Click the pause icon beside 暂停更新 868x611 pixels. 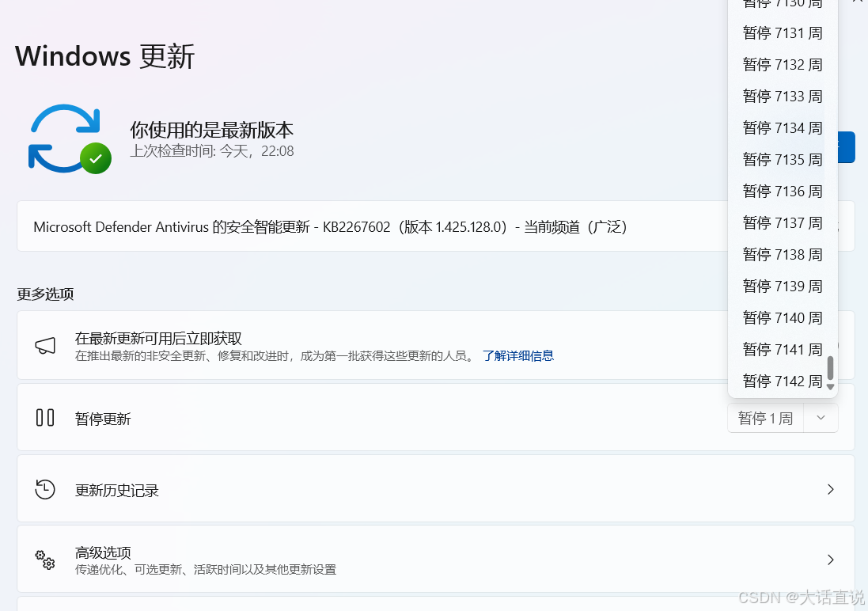click(45, 418)
